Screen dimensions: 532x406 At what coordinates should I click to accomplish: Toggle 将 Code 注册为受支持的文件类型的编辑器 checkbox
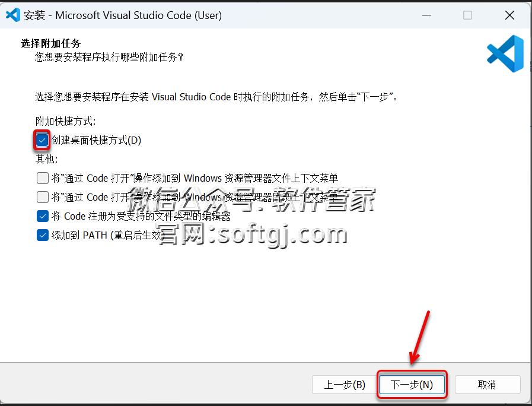pos(43,216)
